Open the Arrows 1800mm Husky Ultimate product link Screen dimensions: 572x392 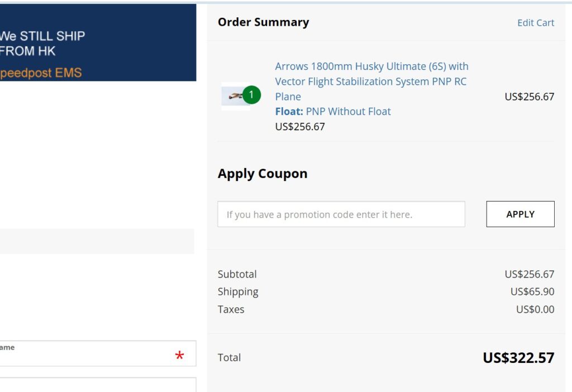pos(371,81)
